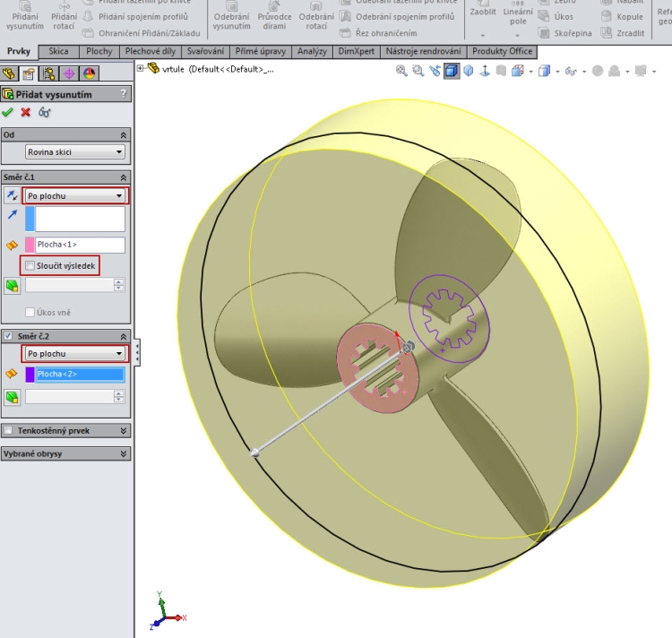Open the PropertyManager tab
The height and width of the screenshot is (638, 672).
tap(29, 73)
